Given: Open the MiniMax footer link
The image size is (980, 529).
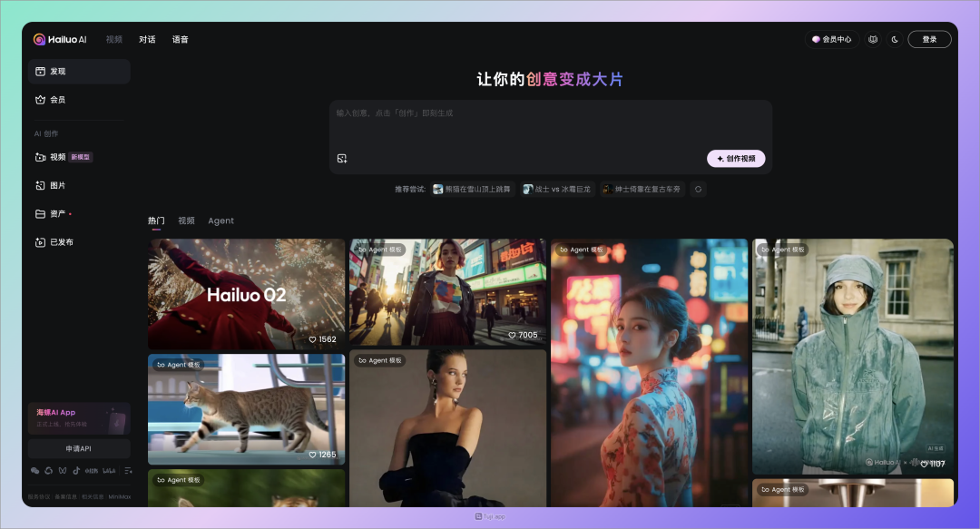Looking at the screenshot, I should click(x=120, y=497).
